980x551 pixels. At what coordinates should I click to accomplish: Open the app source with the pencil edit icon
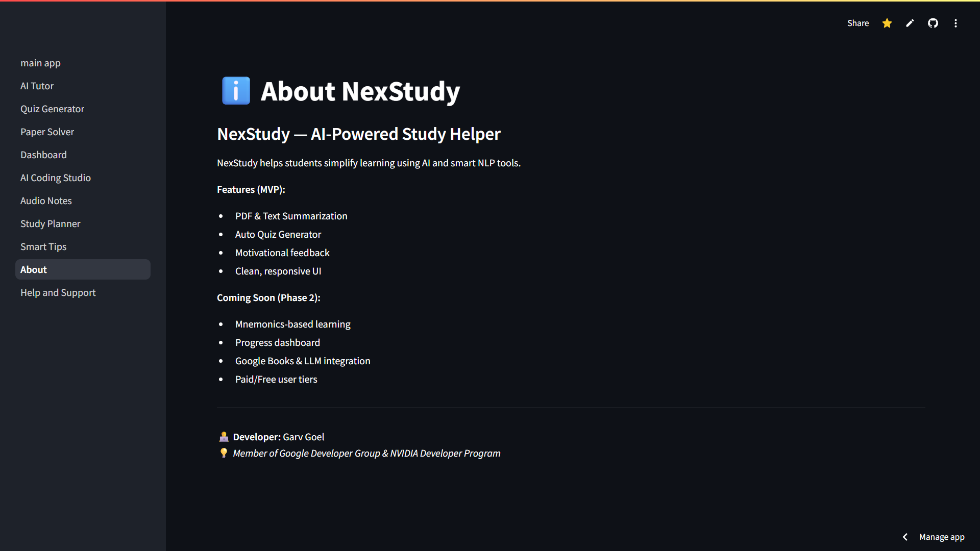[x=910, y=23]
